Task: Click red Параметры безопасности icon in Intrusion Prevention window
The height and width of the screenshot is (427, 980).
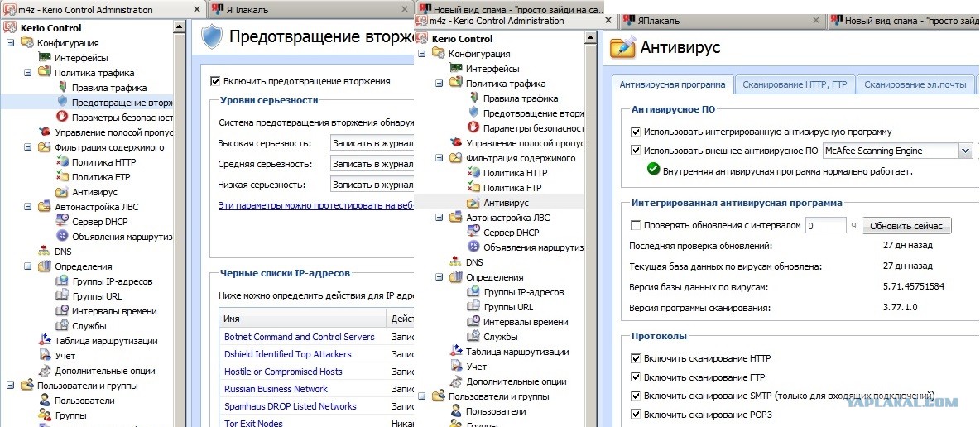Action: point(62,117)
